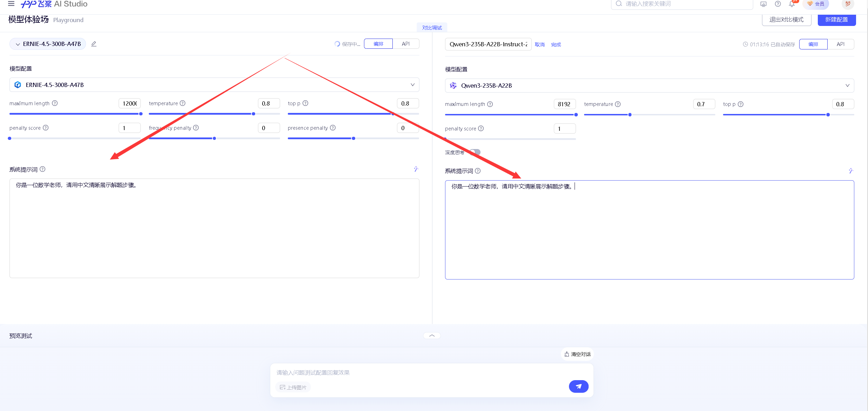Open the notifications bell
This screenshot has width=868, height=411.
tap(792, 4)
